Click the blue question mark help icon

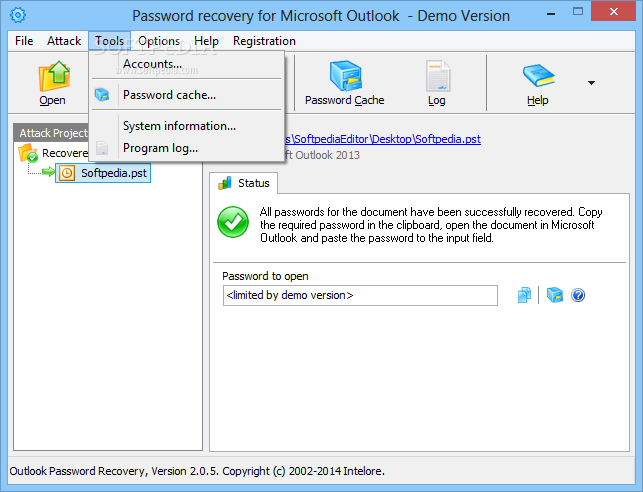point(578,295)
